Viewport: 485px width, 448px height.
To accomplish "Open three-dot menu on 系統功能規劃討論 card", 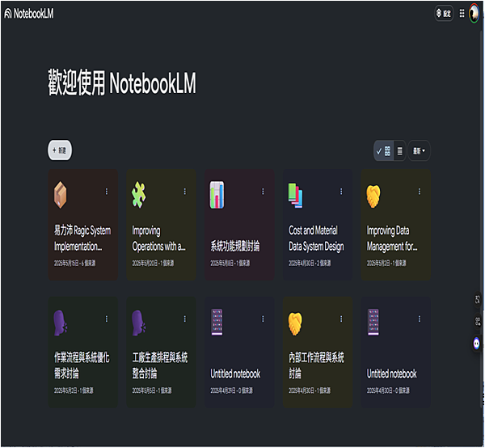I will (x=264, y=192).
